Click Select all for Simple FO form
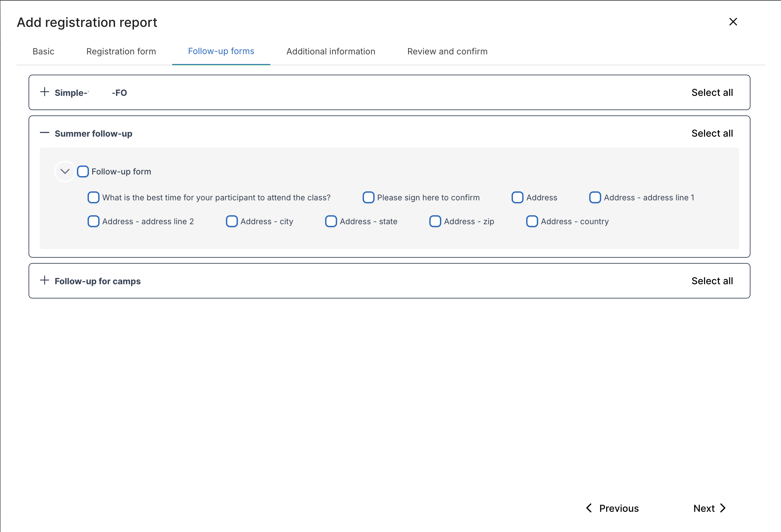Viewport: 781px width, 532px height. 712,92
